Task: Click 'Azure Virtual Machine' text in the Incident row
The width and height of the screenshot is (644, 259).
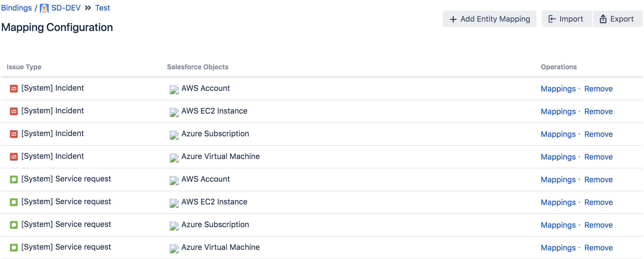Action: (x=221, y=157)
